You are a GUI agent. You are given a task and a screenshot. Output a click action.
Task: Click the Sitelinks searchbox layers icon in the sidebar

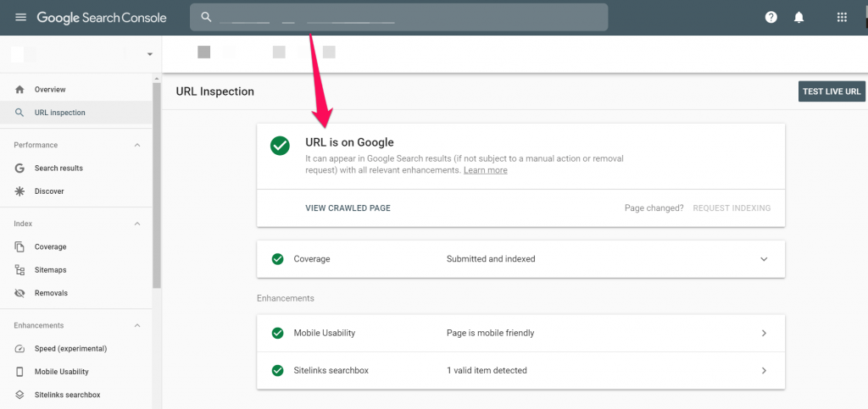click(19, 395)
